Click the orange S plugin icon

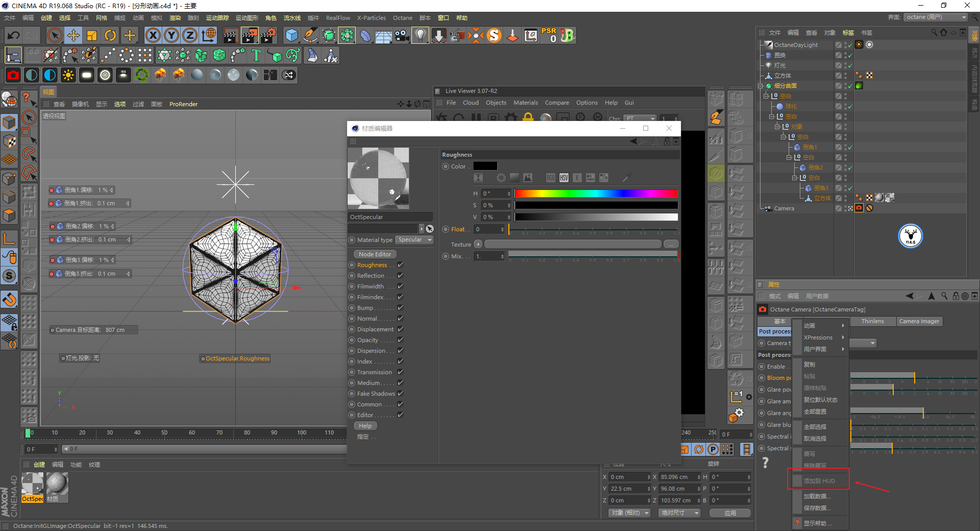pyautogui.click(x=494, y=35)
